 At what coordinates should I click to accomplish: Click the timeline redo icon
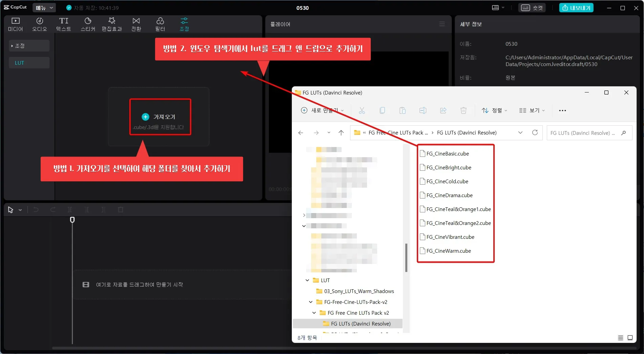point(53,210)
